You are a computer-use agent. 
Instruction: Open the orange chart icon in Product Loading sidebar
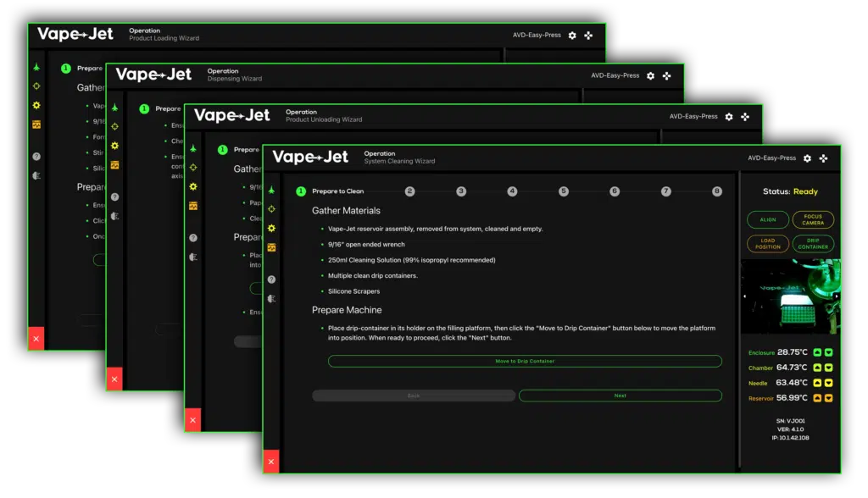36,125
